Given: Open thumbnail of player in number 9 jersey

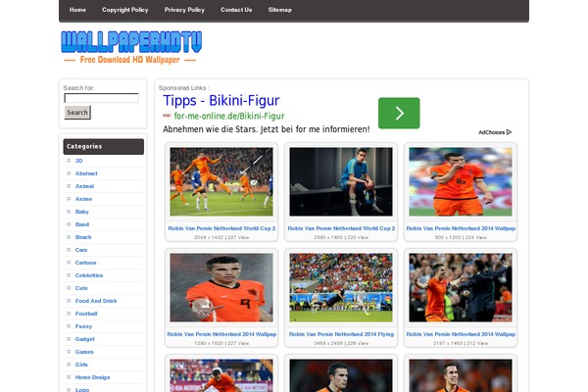Looking at the screenshot, I should [221, 287].
